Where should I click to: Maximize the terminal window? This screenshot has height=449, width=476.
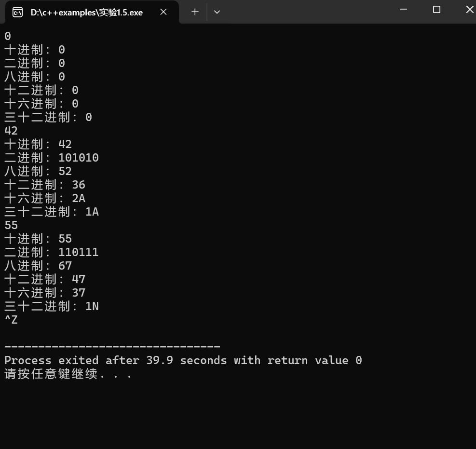[x=436, y=10]
